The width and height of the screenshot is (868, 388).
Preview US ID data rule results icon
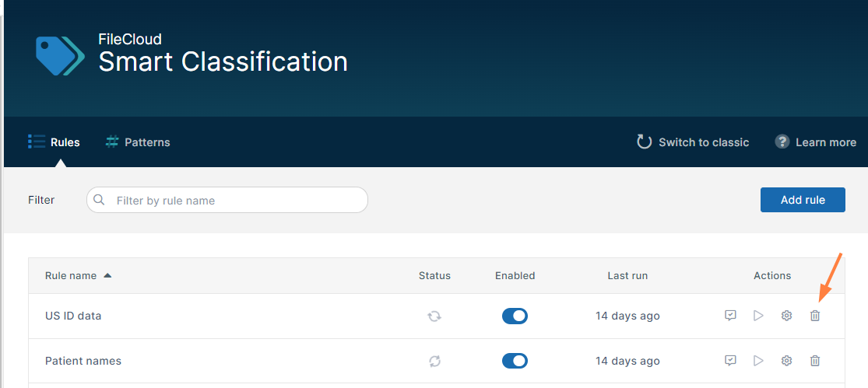730,316
